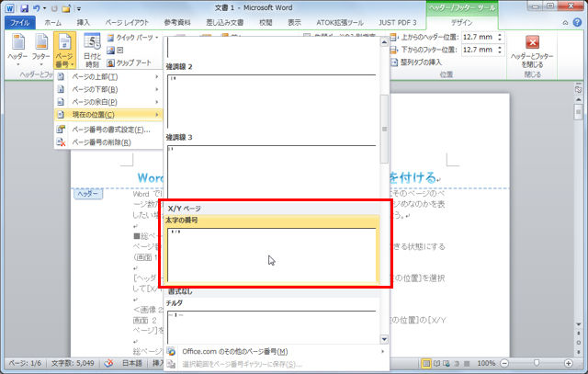Screen dimensions: 588x374
Task: Click the Word Help question mark icon
Action: click(577, 22)
